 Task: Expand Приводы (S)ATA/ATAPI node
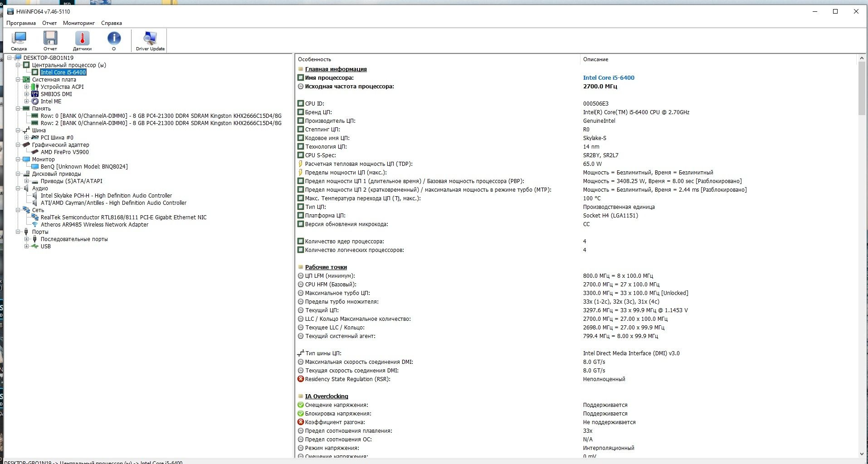(x=27, y=181)
